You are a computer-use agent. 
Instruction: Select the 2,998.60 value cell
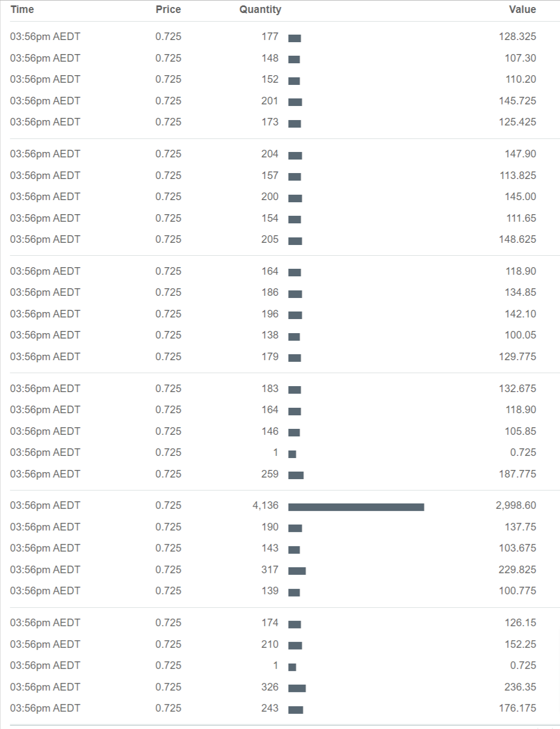[x=516, y=506]
